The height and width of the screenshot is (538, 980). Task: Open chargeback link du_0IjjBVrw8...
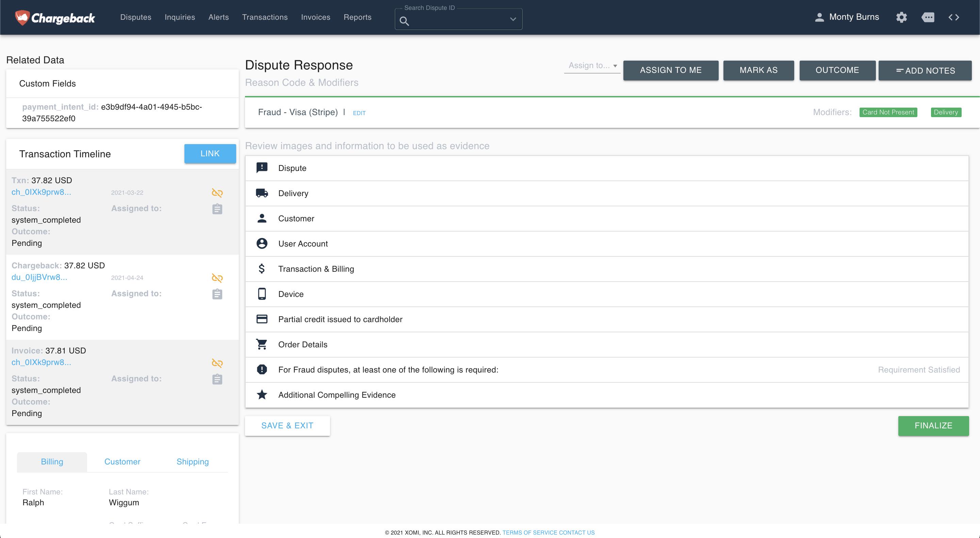tap(39, 277)
